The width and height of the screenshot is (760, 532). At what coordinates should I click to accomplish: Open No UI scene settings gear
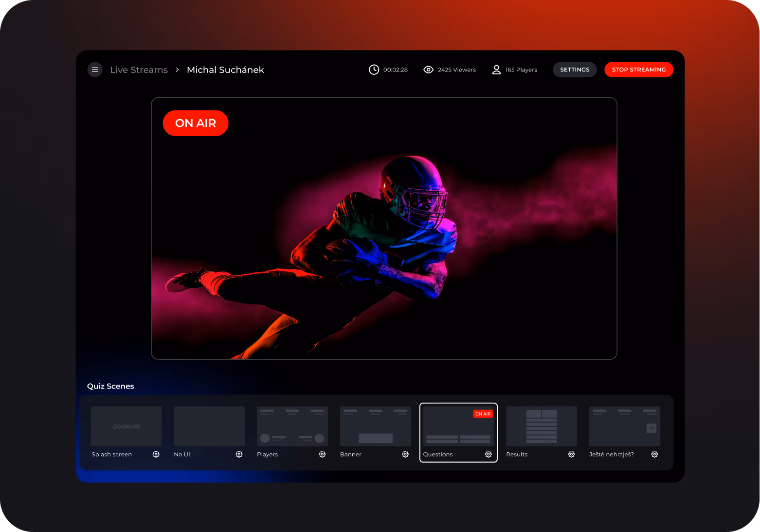pos(239,454)
